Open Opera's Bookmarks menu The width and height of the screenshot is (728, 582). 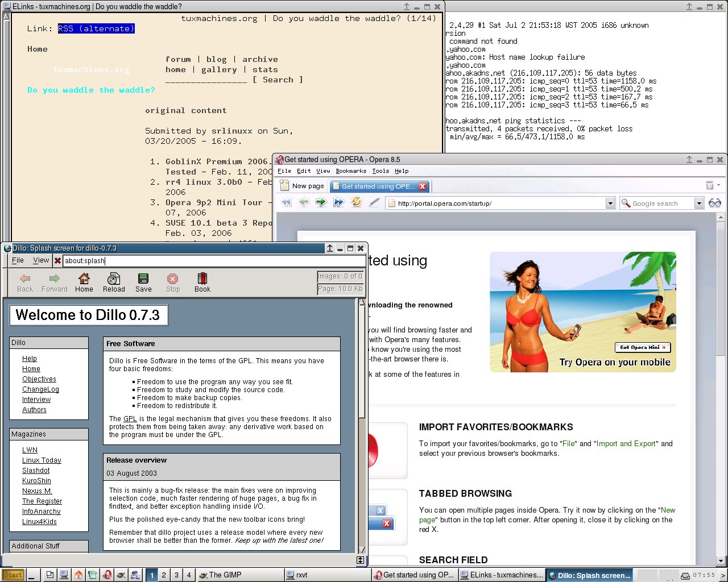(351, 171)
